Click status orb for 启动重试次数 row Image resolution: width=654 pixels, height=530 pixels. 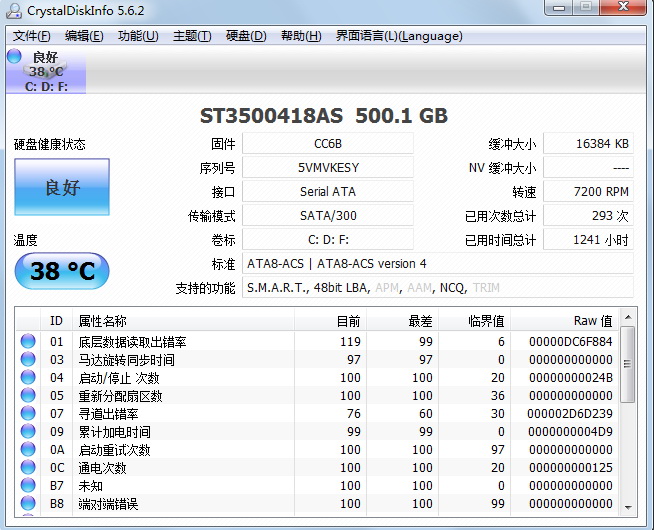click(28, 449)
